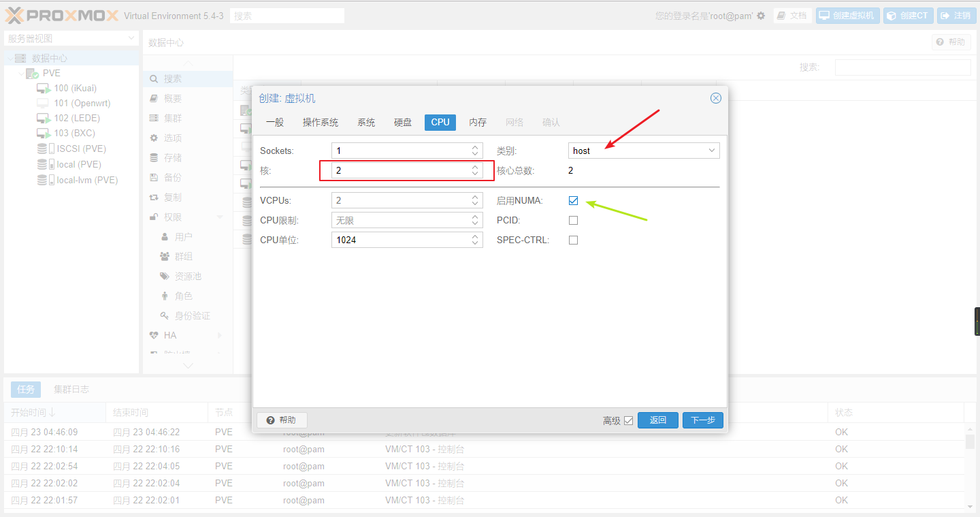Increase VCPUs with the up arrow
Viewport: 980px width, 517px height.
(475, 197)
